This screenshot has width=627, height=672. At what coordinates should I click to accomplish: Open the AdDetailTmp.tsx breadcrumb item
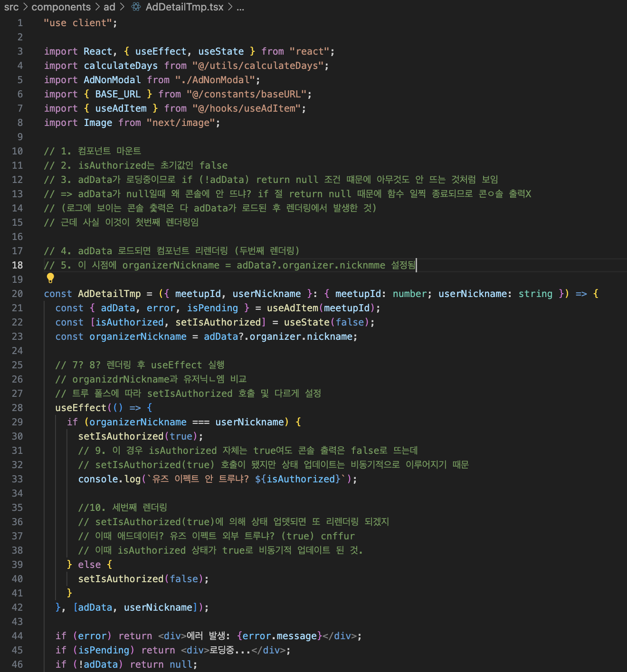184,7
